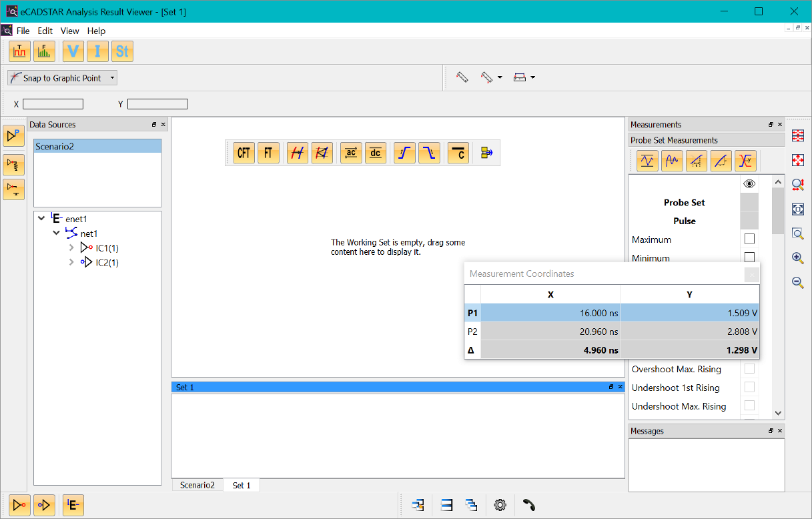This screenshot has width=812, height=519.
Task: Click the rising edge waveform icon
Action: 404,153
